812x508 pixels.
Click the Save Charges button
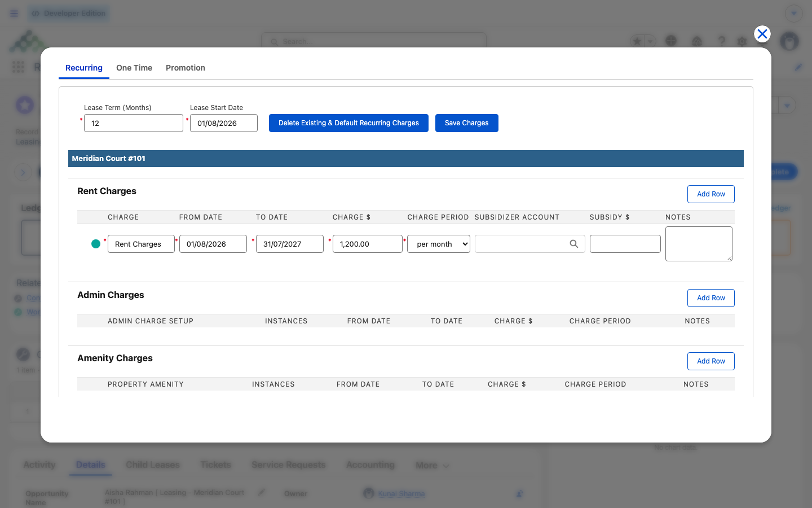pos(467,123)
